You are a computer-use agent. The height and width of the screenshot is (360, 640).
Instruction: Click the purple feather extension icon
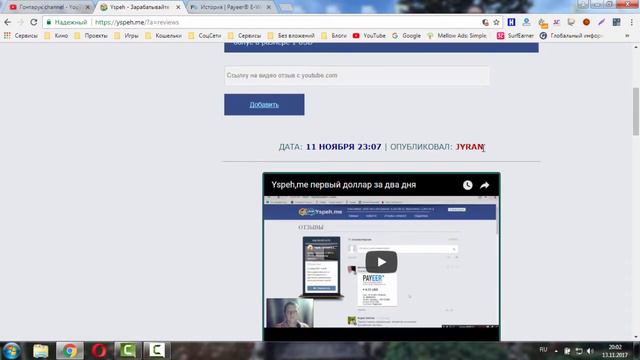601,22
